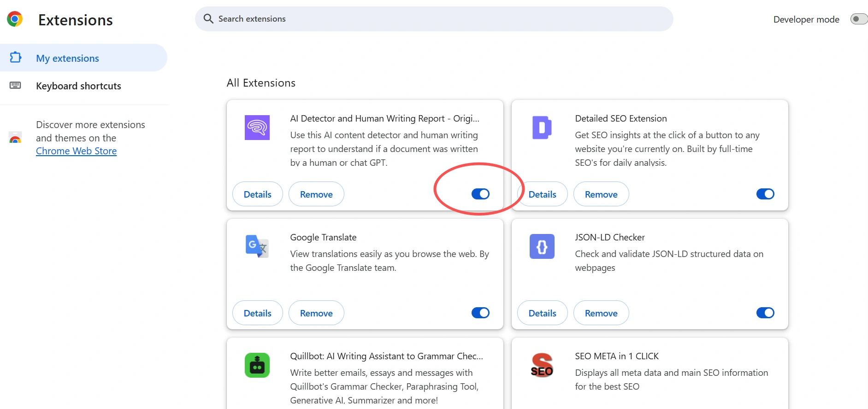Open Details for Detailed SEO Extension
868x409 pixels.
click(x=542, y=194)
